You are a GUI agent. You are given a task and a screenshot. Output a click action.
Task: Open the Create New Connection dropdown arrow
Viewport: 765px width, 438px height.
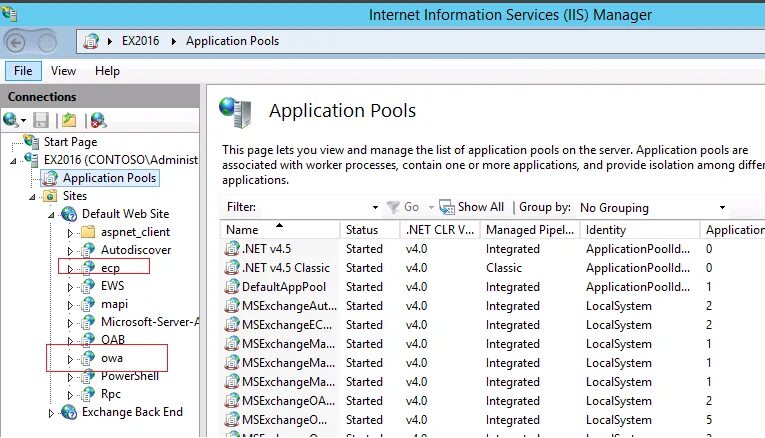23,120
